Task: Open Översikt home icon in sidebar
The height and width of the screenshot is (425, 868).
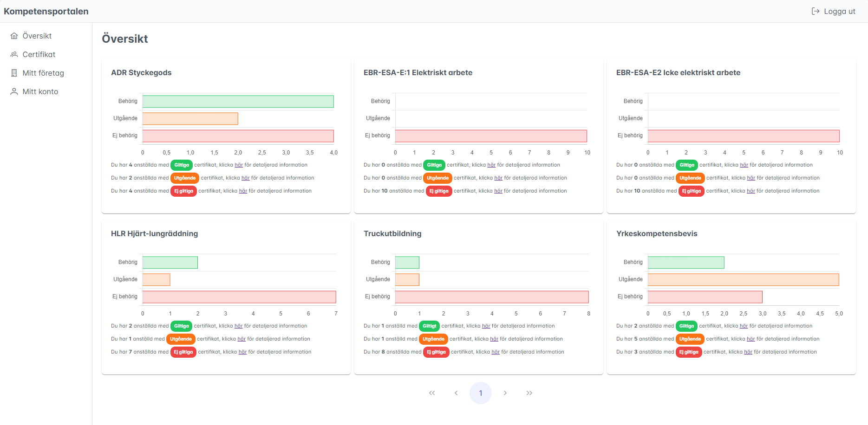Action: click(x=14, y=36)
